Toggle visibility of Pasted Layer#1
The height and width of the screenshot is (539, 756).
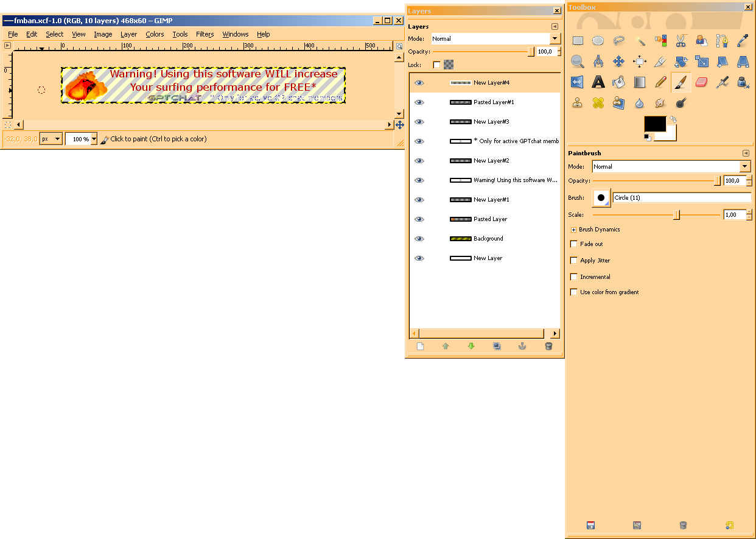(419, 102)
